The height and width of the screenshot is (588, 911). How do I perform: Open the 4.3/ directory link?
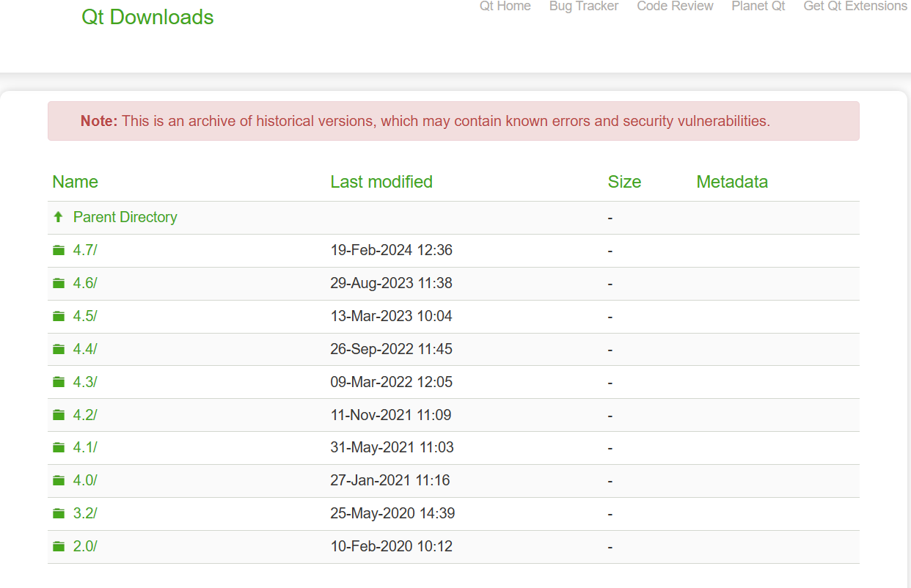pyautogui.click(x=85, y=382)
